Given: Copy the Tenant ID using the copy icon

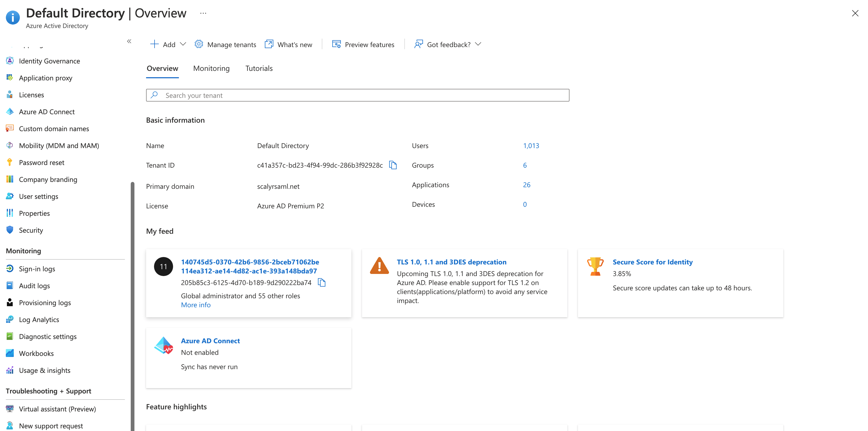Looking at the screenshot, I should [x=393, y=165].
